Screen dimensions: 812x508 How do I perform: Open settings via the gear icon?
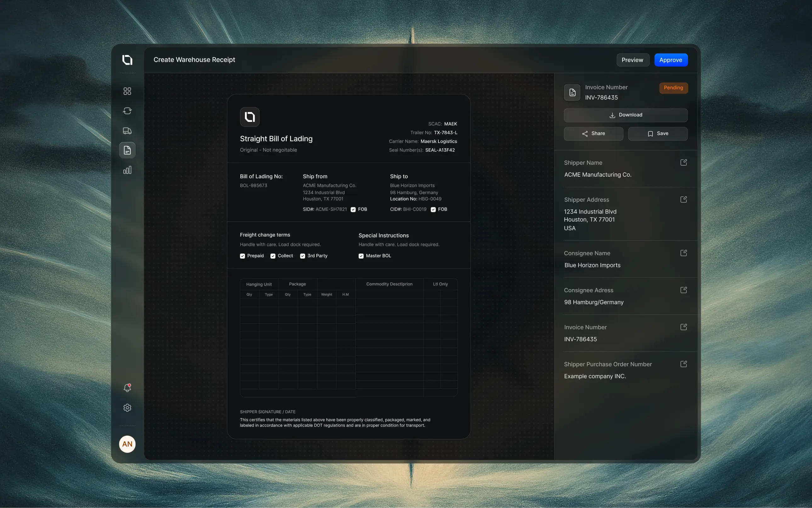tap(127, 408)
